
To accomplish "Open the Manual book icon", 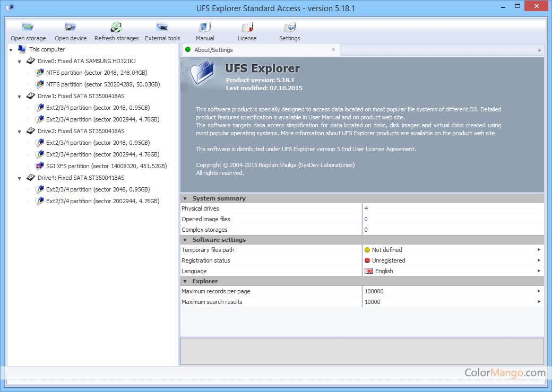I will 205,28.
